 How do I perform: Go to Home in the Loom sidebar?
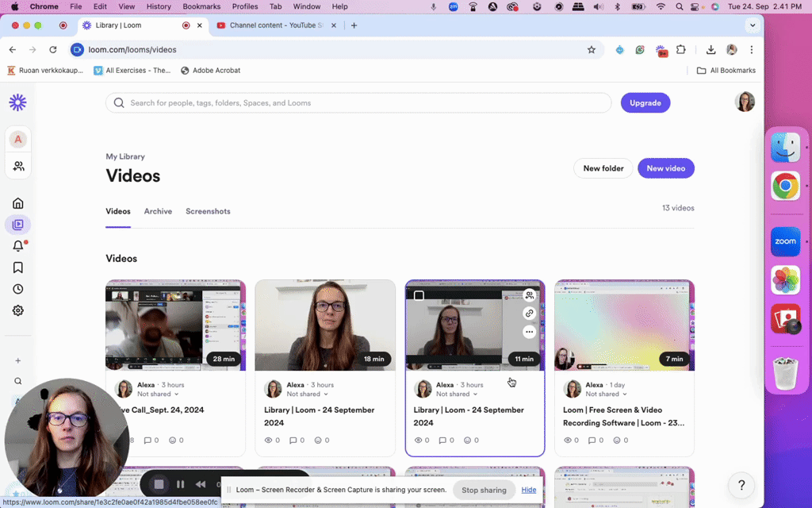18,202
